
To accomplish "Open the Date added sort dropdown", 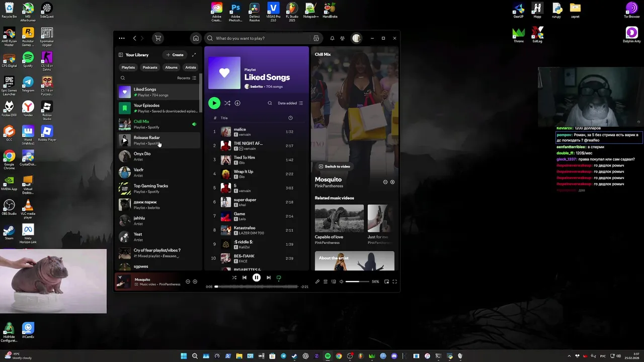I will (x=290, y=103).
